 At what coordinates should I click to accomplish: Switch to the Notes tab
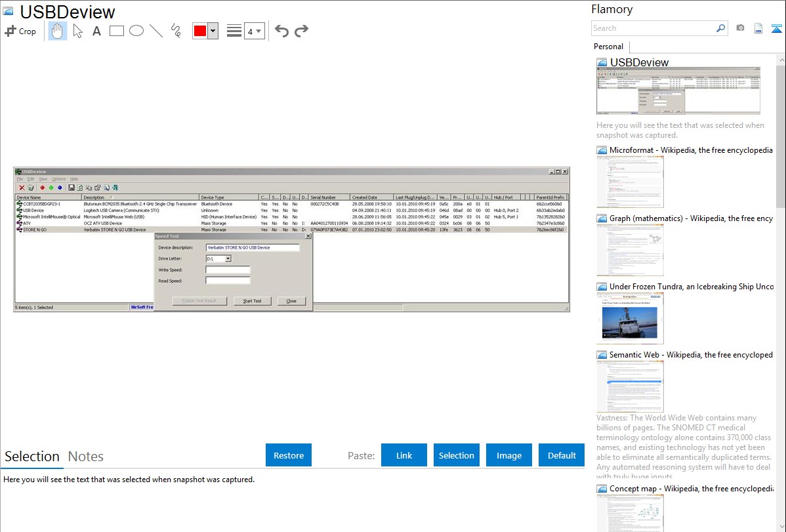[x=86, y=457]
